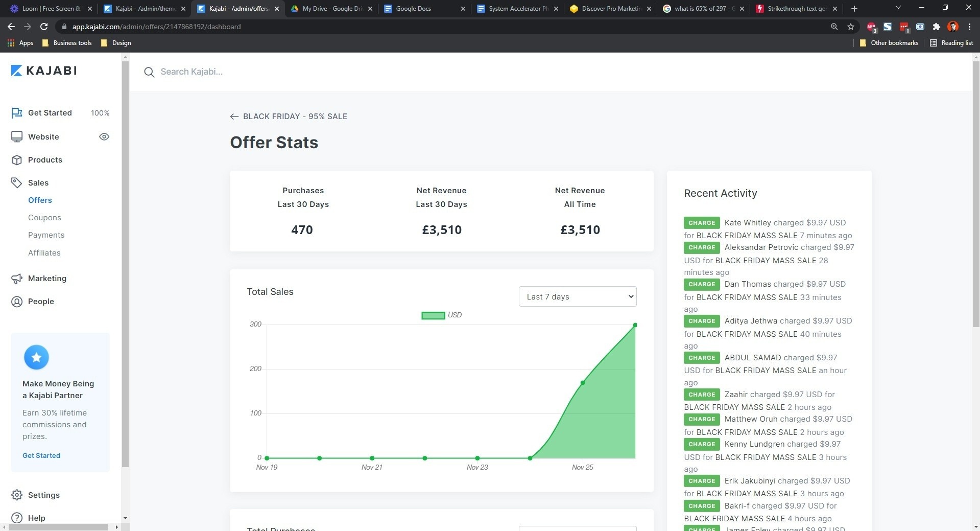This screenshot has height=531, width=980.
Task: Switch to Loom Free Screen tab
Action: point(51,9)
